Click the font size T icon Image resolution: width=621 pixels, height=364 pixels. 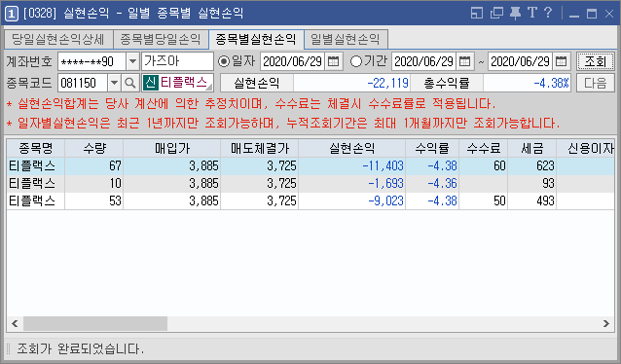(531, 13)
